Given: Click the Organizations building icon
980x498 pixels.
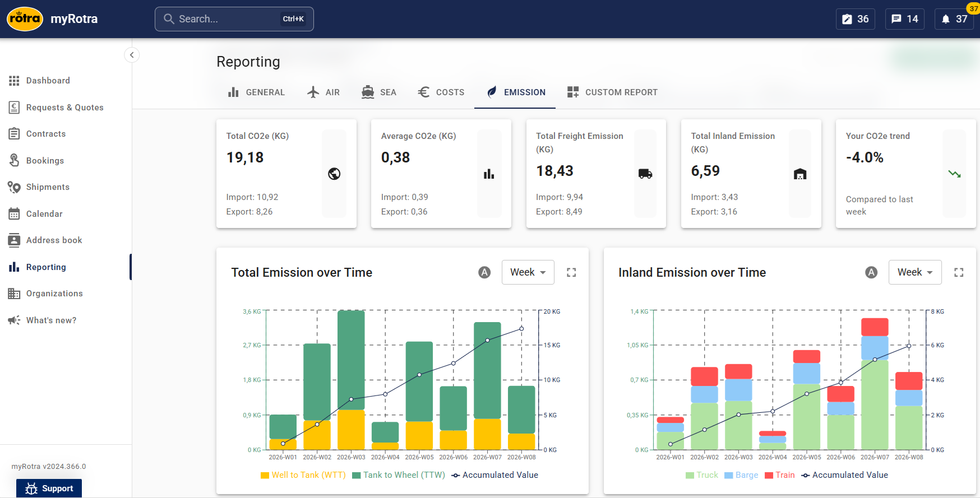Looking at the screenshot, I should tap(14, 294).
